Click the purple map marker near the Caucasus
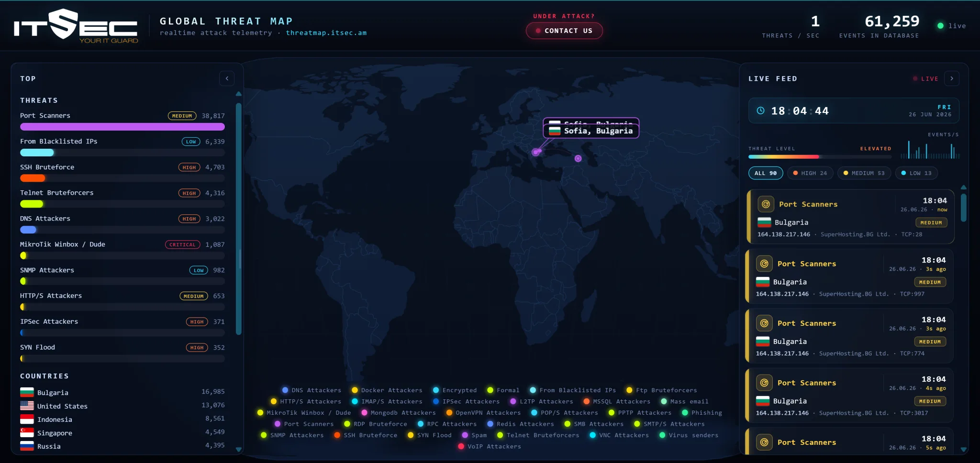 click(578, 158)
